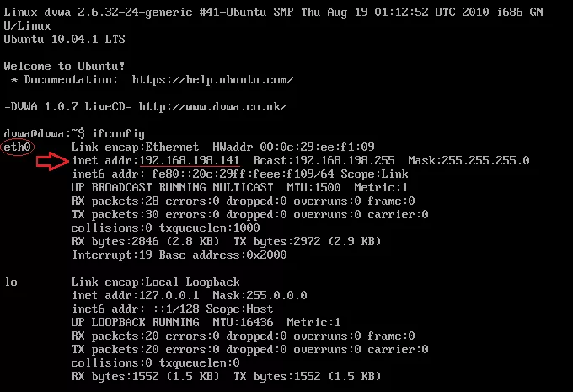Click the circled eth0 interface label
The width and height of the screenshot is (573, 392).
coord(17,148)
